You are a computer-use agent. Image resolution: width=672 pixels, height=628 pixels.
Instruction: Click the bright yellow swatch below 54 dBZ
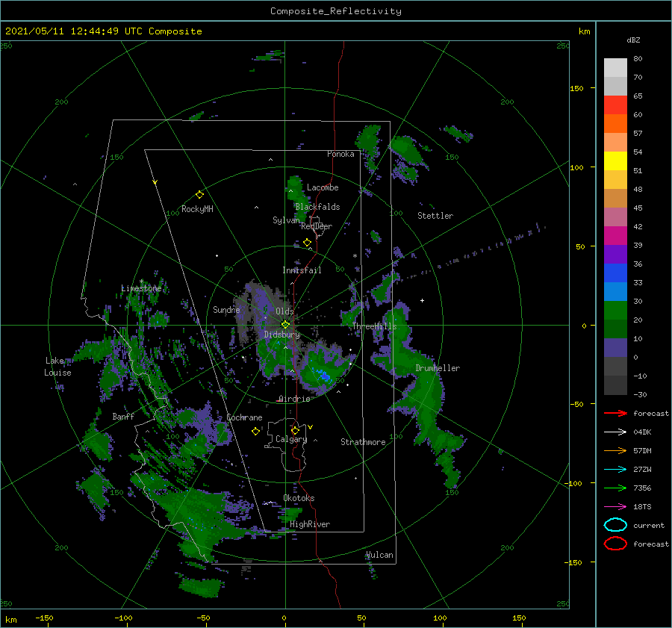(x=615, y=161)
